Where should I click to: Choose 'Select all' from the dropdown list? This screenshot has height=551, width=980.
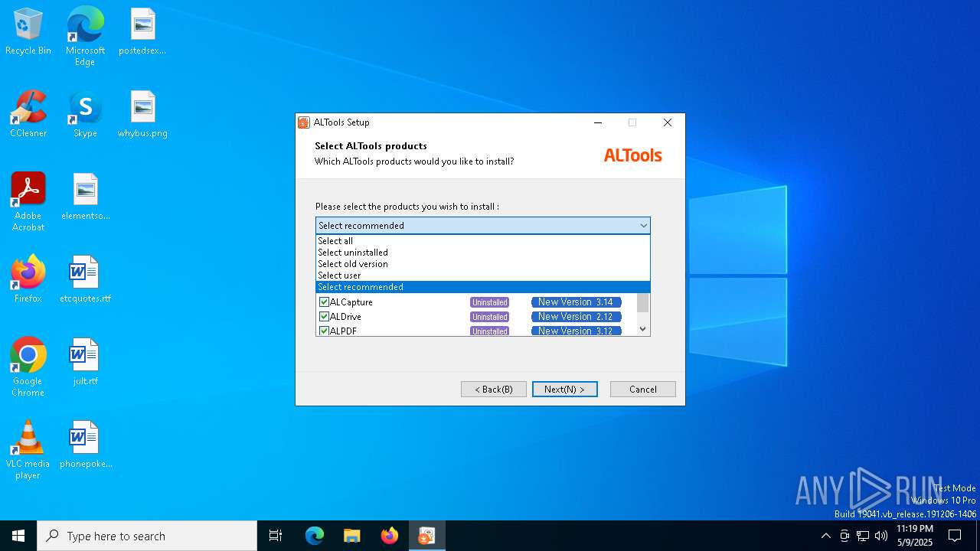pos(482,241)
